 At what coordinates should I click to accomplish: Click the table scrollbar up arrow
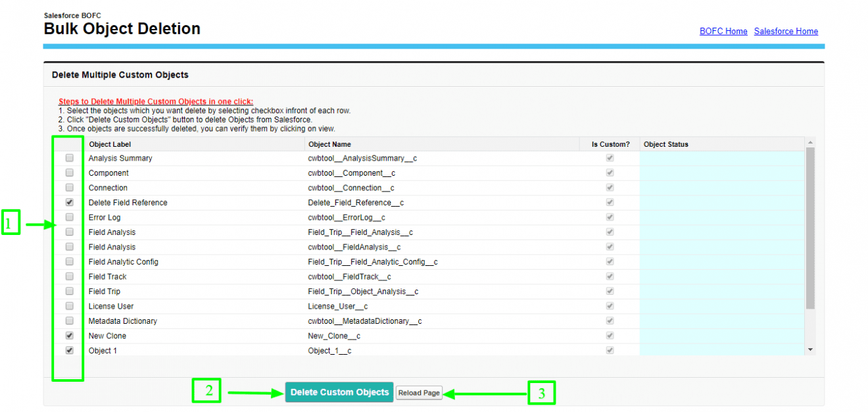(x=810, y=143)
